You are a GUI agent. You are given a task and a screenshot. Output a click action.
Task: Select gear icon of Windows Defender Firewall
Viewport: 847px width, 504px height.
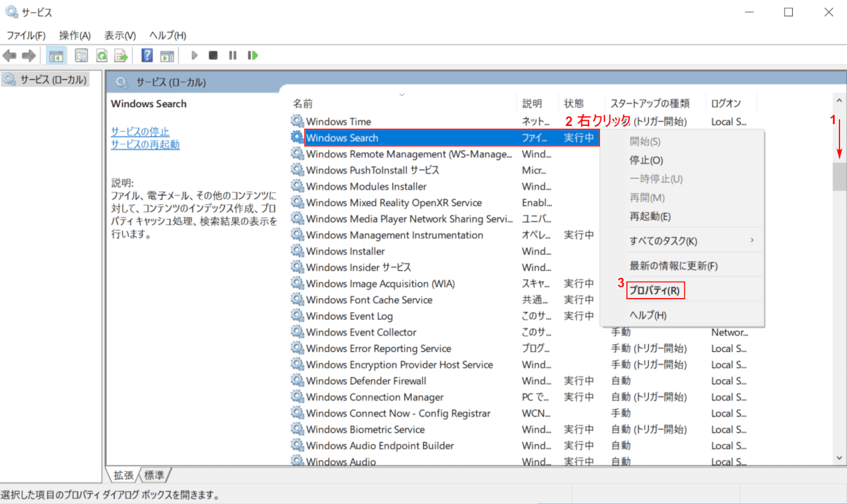click(x=297, y=381)
